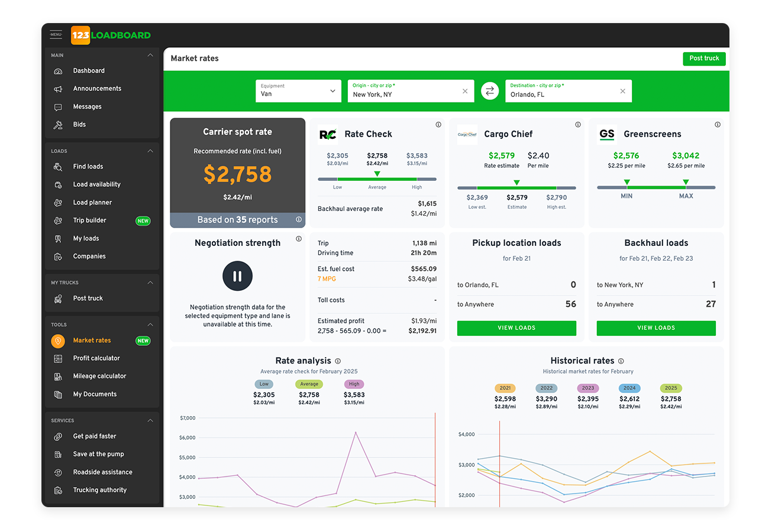Toggle the 2024 historical rates series
The height and width of the screenshot is (532, 775).
629,388
